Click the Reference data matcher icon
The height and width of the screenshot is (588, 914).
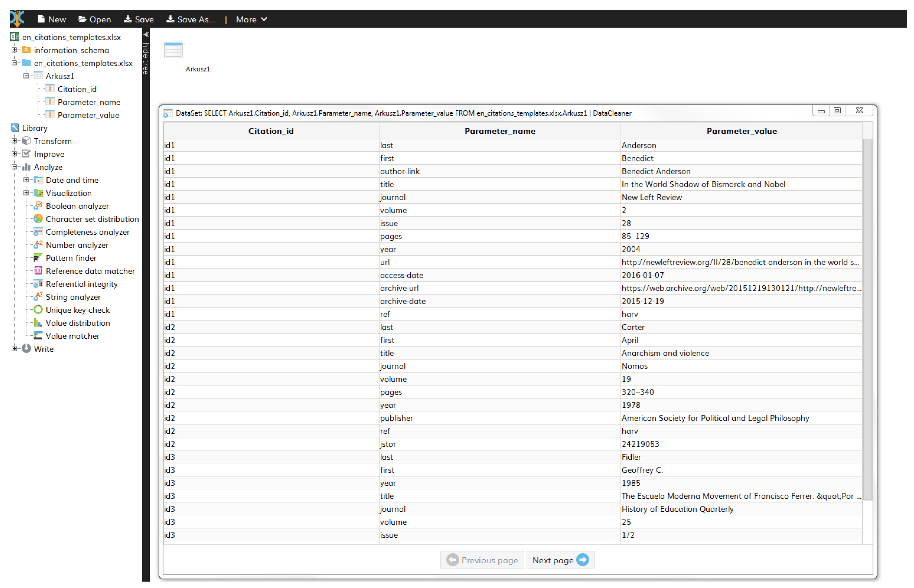[38, 271]
